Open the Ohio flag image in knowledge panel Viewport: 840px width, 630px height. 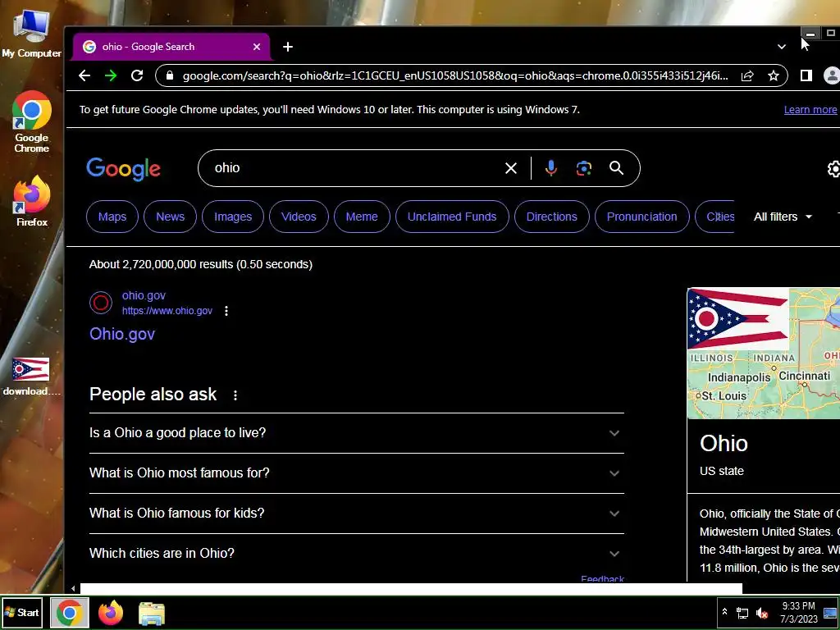click(x=738, y=319)
